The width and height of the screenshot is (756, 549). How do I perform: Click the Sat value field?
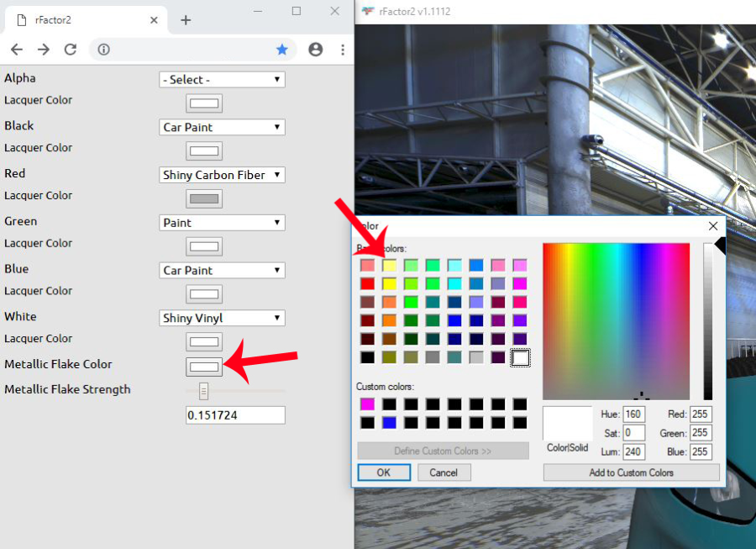click(x=633, y=433)
